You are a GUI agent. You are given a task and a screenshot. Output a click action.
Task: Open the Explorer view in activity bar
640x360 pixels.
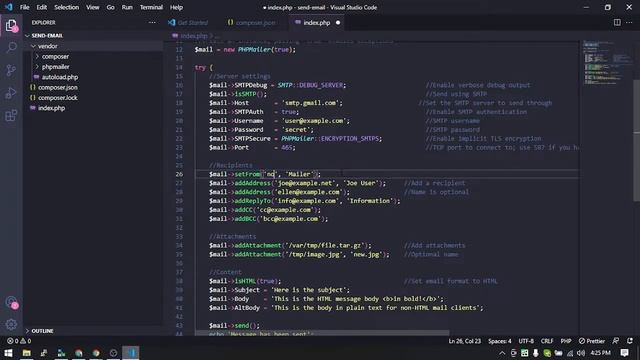click(x=11, y=26)
